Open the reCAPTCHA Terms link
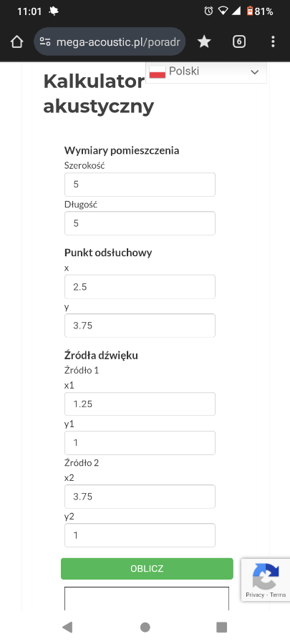The image size is (290, 644). pos(278,595)
